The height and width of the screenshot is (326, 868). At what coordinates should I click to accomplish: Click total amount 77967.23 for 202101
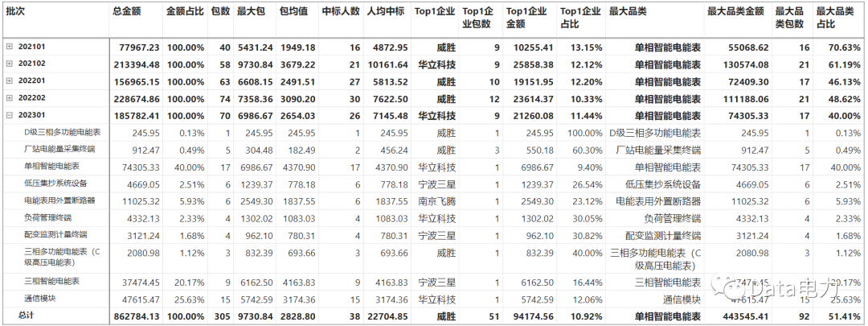tap(139, 47)
